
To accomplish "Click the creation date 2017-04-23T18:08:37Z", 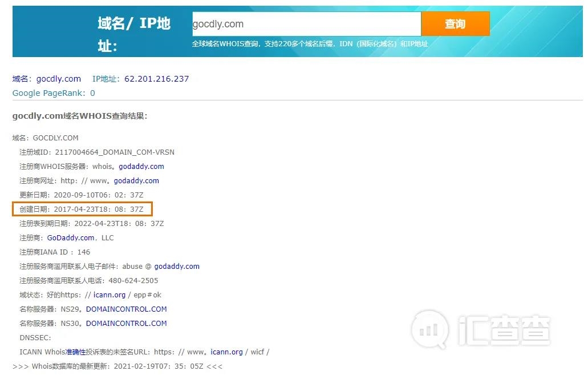I will point(99,209).
